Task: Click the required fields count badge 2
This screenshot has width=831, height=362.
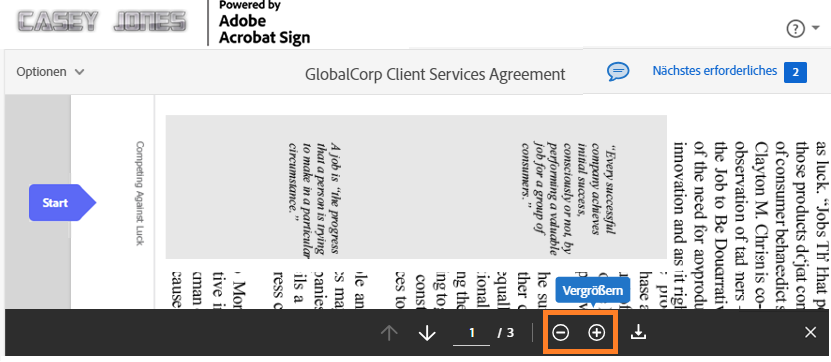Action: pos(795,73)
